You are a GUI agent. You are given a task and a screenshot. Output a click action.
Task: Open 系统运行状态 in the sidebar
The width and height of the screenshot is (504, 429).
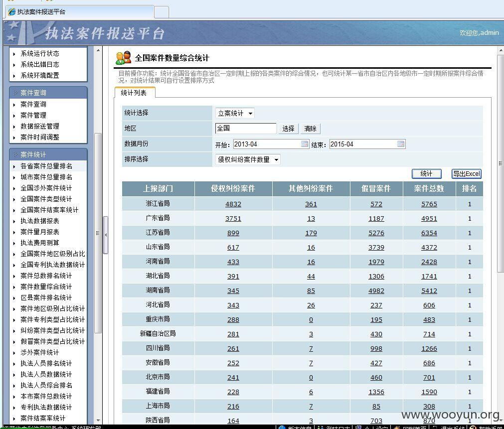pos(40,53)
